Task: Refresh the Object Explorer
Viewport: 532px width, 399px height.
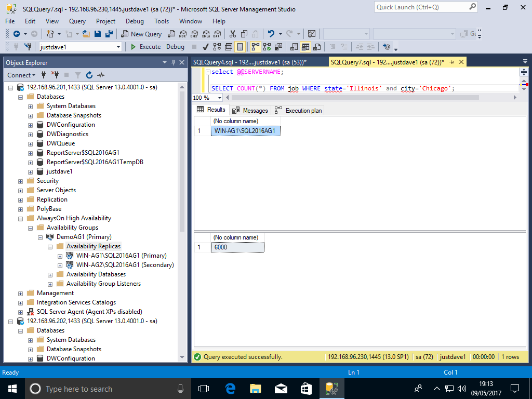Action: click(89, 75)
